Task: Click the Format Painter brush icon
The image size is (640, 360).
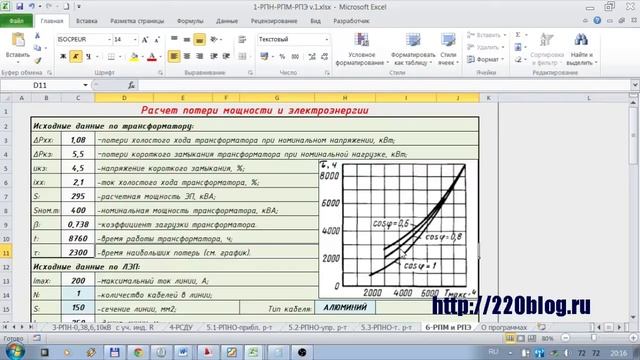Action: (38, 60)
